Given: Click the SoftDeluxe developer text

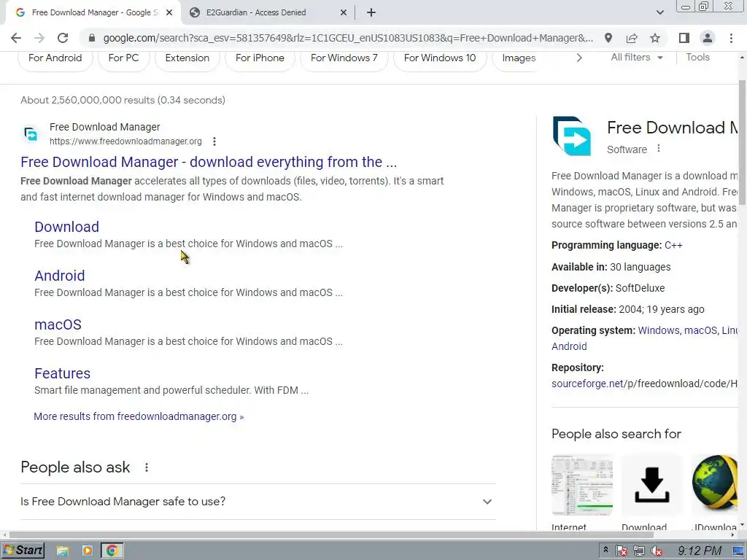Looking at the screenshot, I should coord(640,288).
